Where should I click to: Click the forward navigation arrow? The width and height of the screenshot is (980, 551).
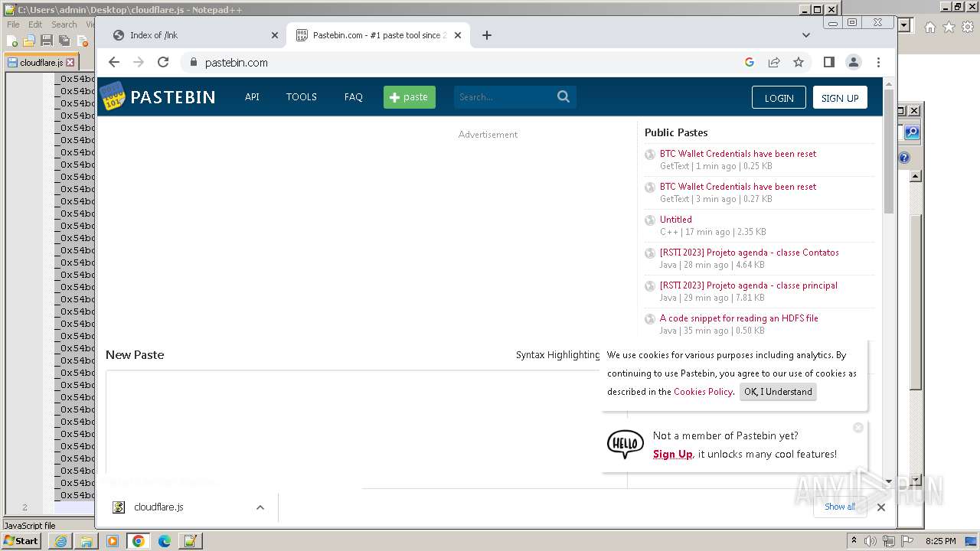pyautogui.click(x=139, y=62)
